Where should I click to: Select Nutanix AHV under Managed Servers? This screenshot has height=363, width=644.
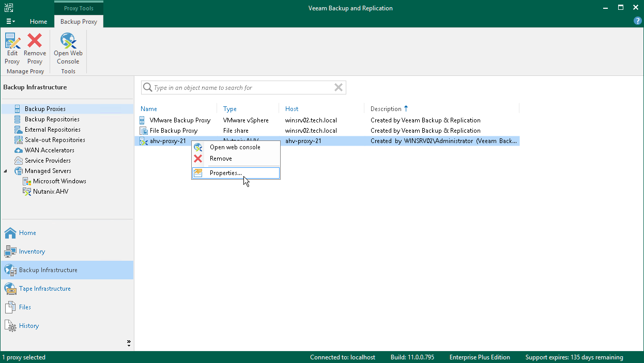click(51, 192)
